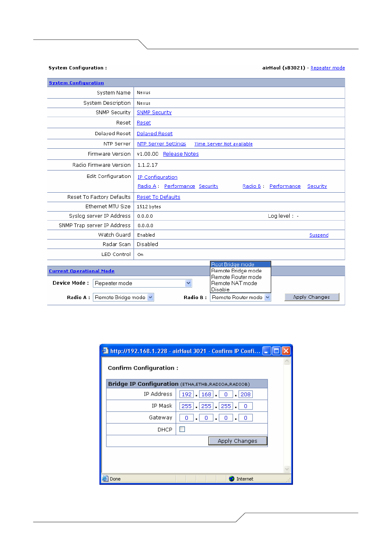Open Radio B Security link
This screenshot has height=555, width=392.
tap(317, 186)
